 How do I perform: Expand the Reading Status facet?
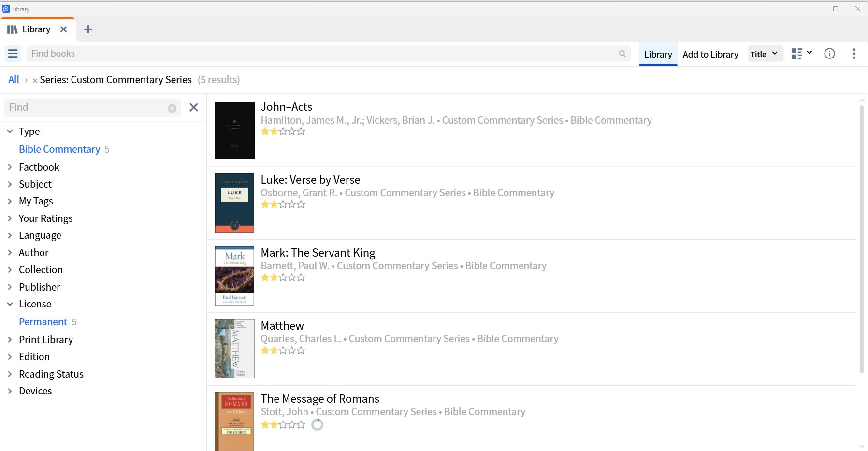10,374
